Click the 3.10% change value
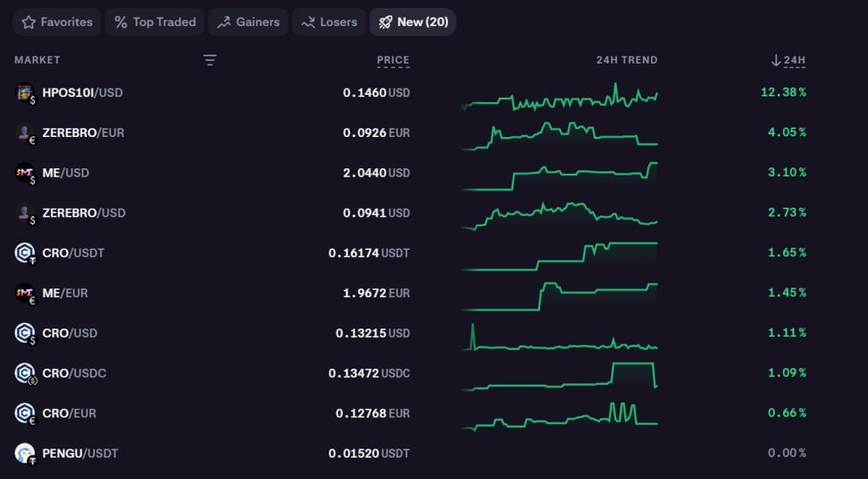This screenshot has height=479, width=868. (x=786, y=173)
